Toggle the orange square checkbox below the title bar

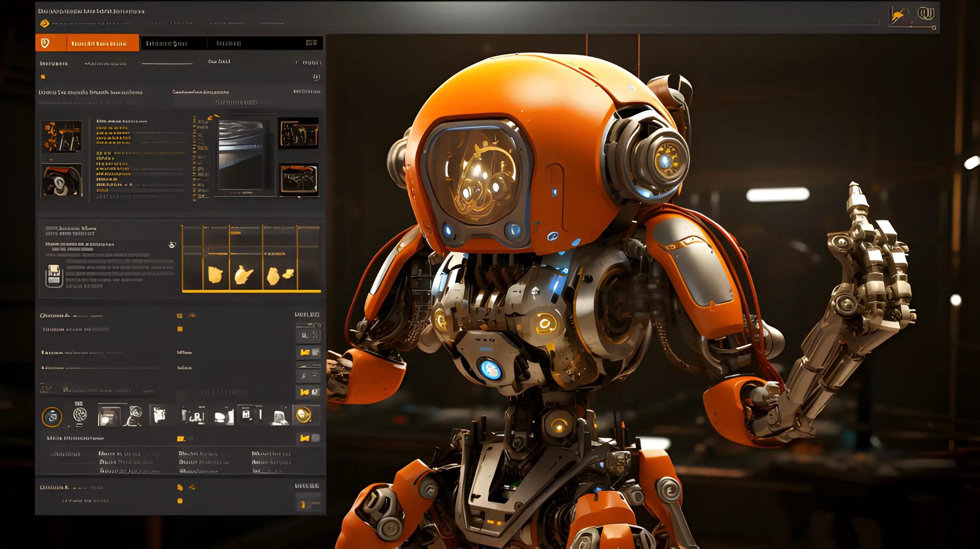(x=43, y=77)
